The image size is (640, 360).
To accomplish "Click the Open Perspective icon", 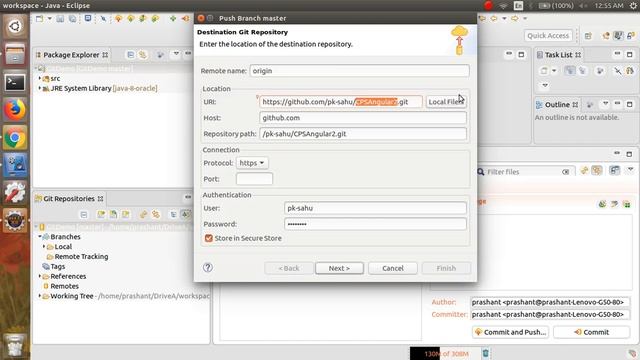I will (588, 36).
